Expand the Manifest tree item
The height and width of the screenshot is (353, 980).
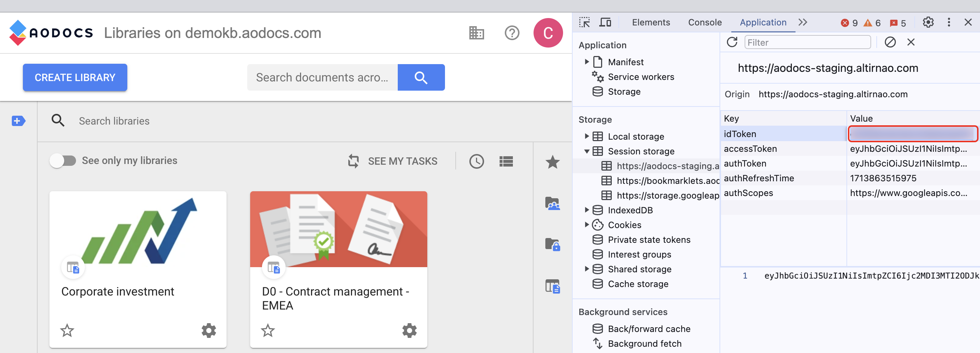click(587, 62)
